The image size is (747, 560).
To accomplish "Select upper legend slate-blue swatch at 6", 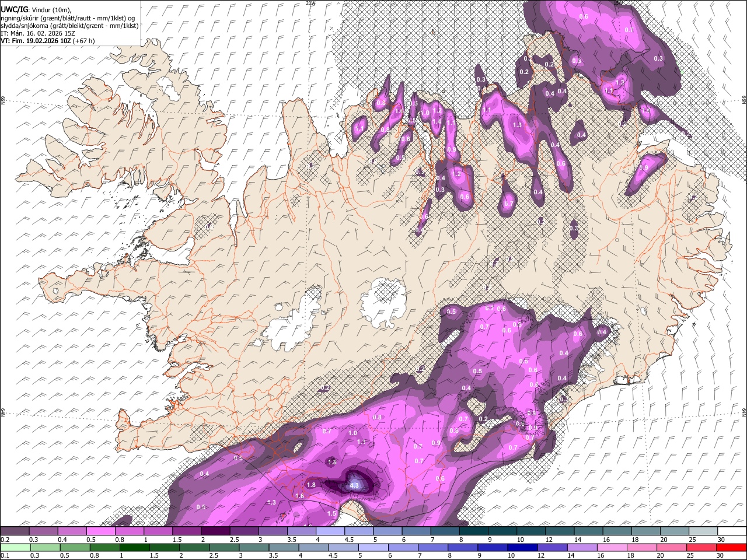I will [x=417, y=531].
